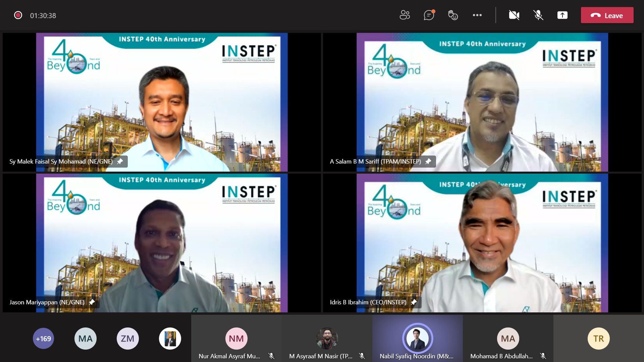Click M Asyraaf M Nasir's muted mic icon
The width and height of the screenshot is (644, 362).
(x=362, y=356)
